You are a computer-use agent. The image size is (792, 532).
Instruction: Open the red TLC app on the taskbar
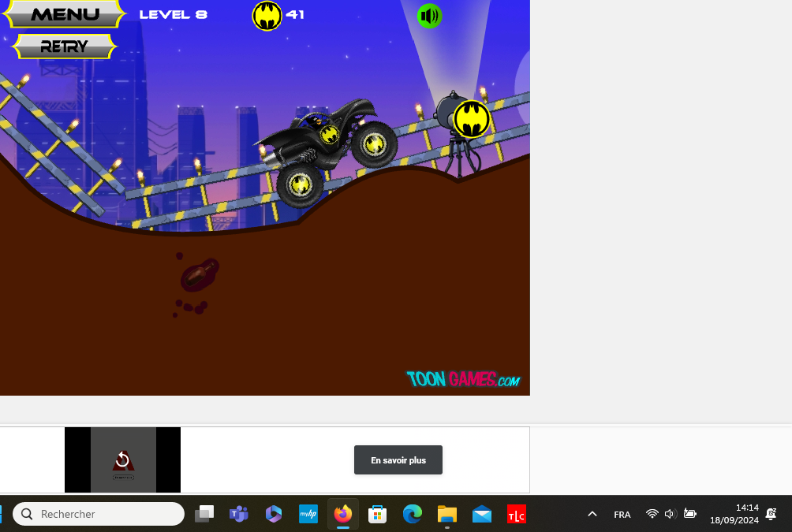pyautogui.click(x=516, y=514)
